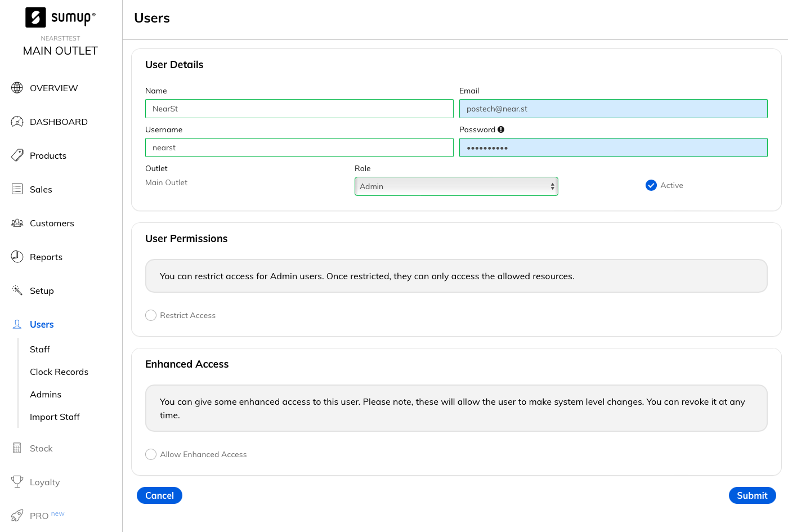Click into the Username input field
Image resolution: width=788 pixels, height=532 pixels.
(x=299, y=147)
